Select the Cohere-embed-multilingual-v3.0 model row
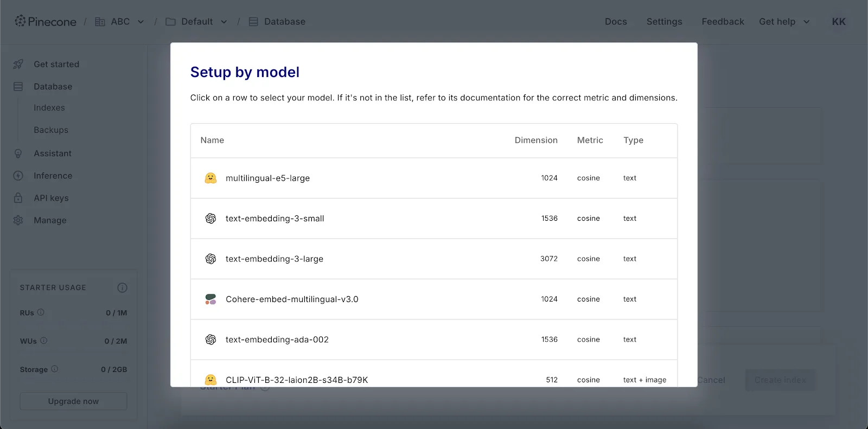This screenshot has width=868, height=429. pyautogui.click(x=434, y=299)
